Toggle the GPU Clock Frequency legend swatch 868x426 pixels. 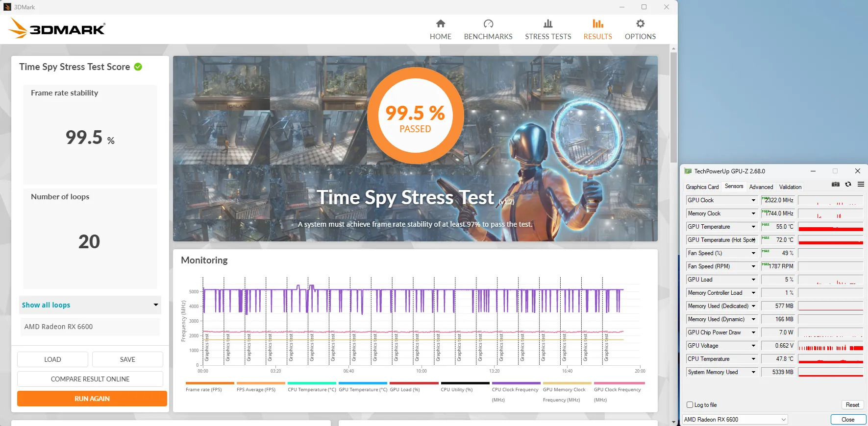click(x=619, y=383)
